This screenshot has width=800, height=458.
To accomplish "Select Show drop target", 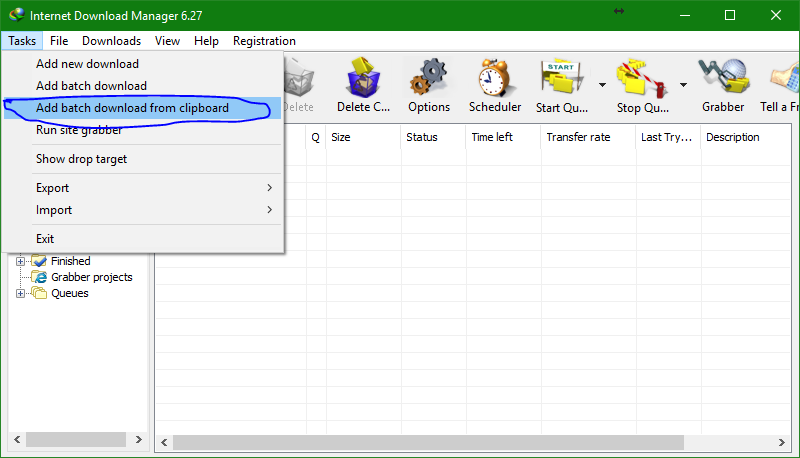I will point(142,159).
